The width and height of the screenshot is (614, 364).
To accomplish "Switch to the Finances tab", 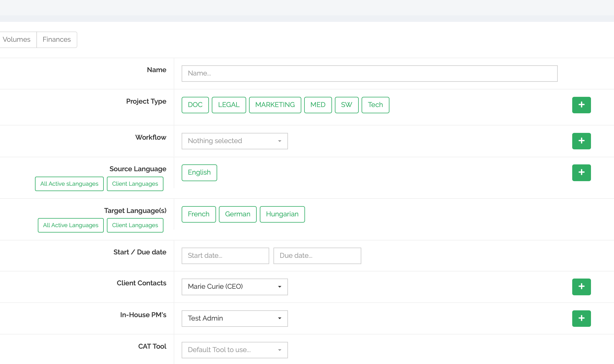I will 57,40.
